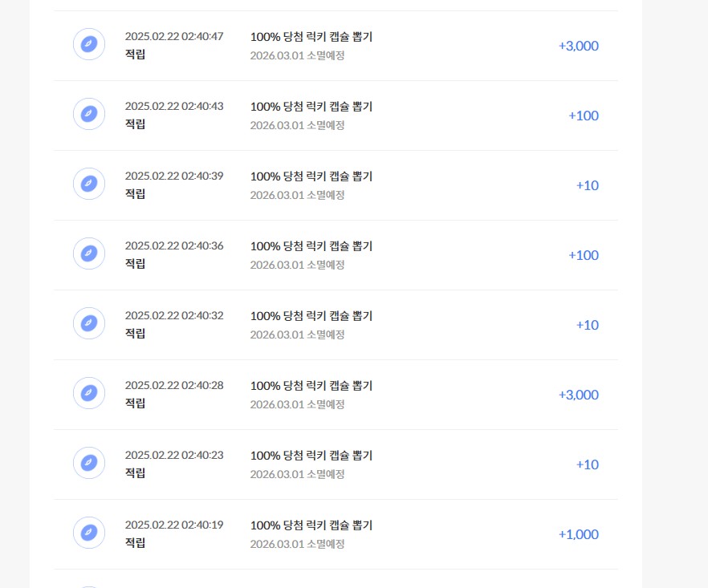
Task: Click the 2025.02.22 02:40:23 timestamp
Action: coord(174,455)
